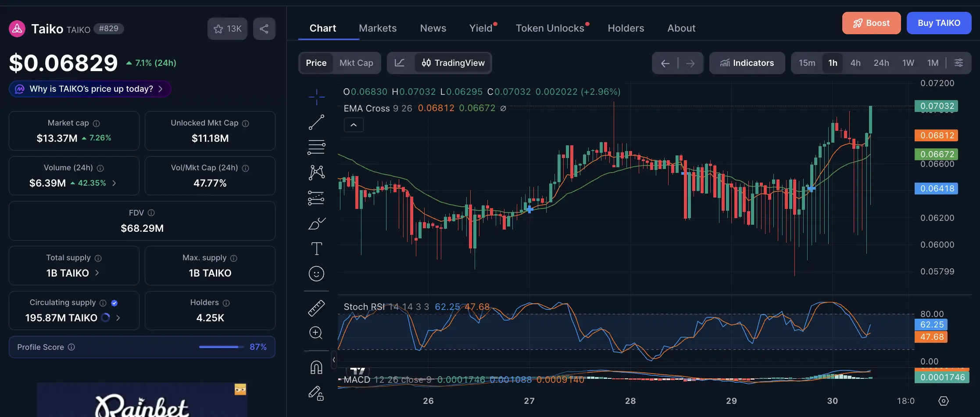Set chart interval to 1h
The height and width of the screenshot is (417, 980).
tap(833, 63)
